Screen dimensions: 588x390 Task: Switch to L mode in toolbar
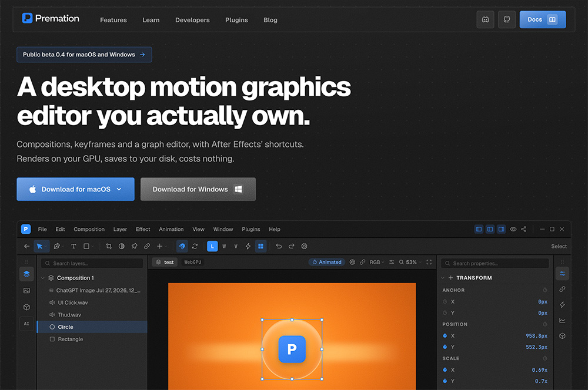point(212,246)
